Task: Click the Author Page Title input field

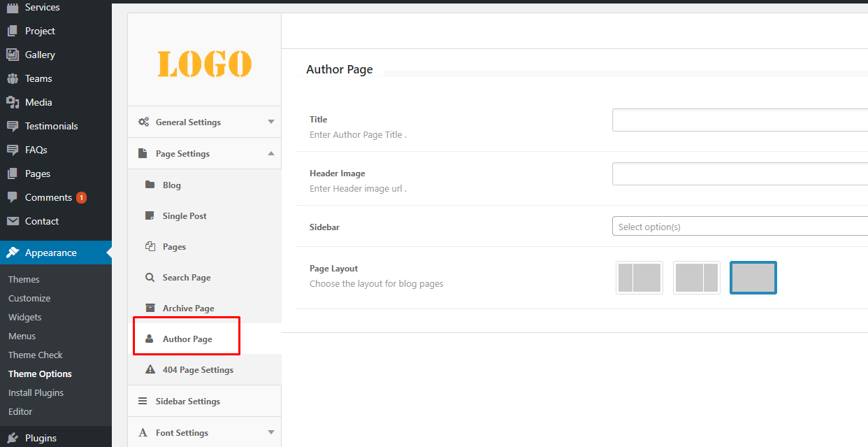Action: (739, 120)
